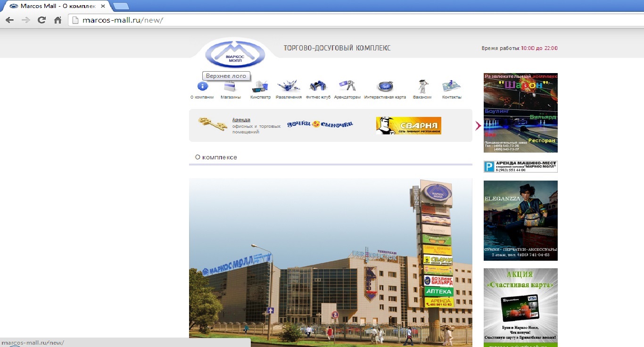The width and height of the screenshot is (644, 347).
Task: Open the Eleganzza accessories ad
Action: click(520, 221)
